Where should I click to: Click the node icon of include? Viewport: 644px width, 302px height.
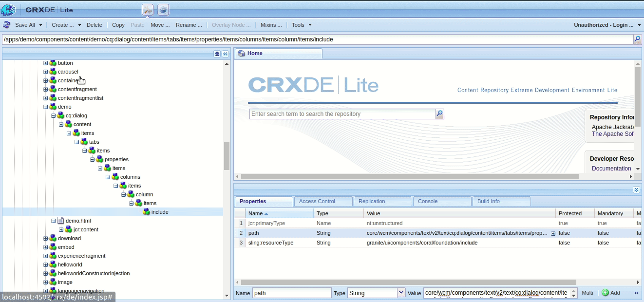click(146, 212)
